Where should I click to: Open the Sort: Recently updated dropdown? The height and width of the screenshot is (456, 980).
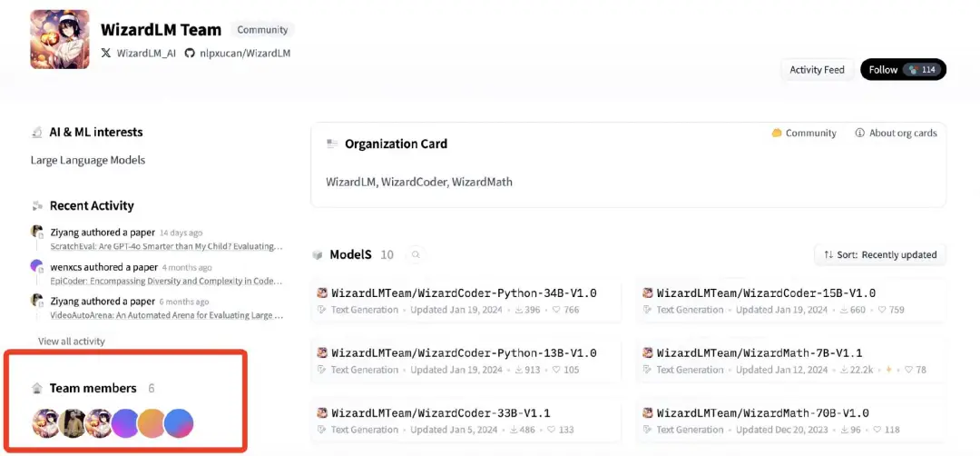click(x=879, y=255)
